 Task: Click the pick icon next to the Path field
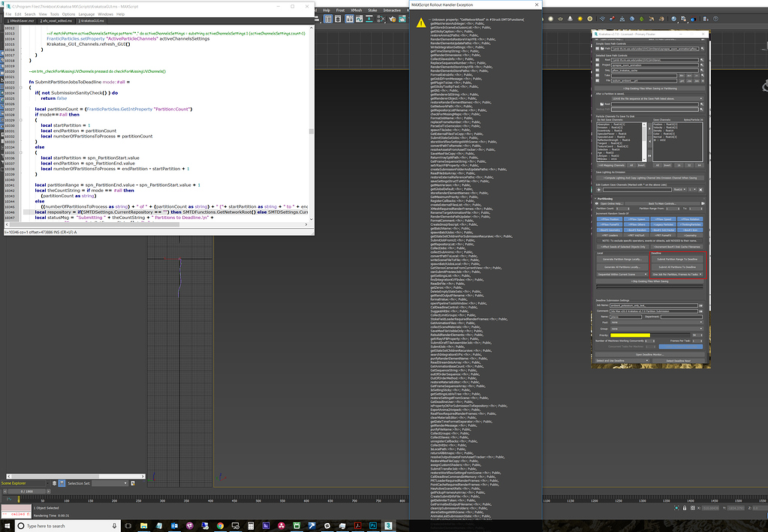tap(702, 49)
